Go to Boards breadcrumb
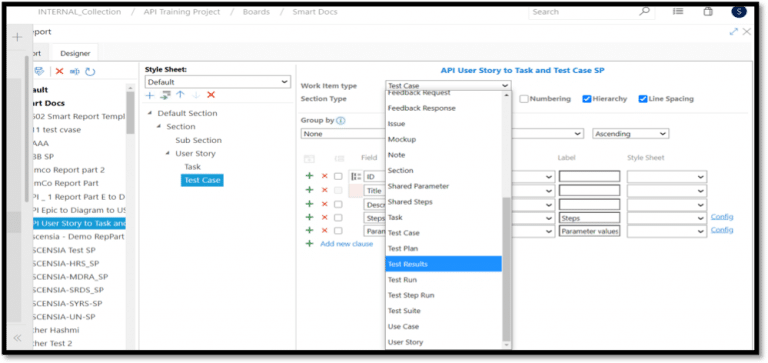 click(256, 12)
